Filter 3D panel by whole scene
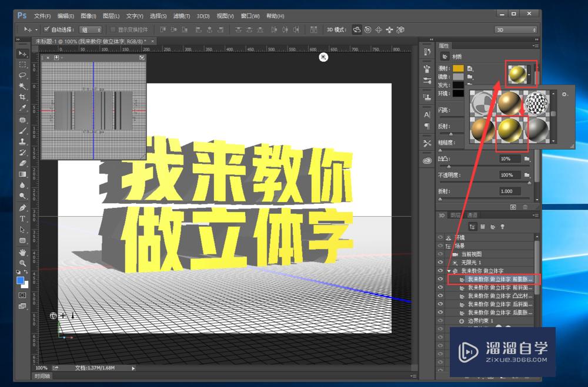 point(473,227)
